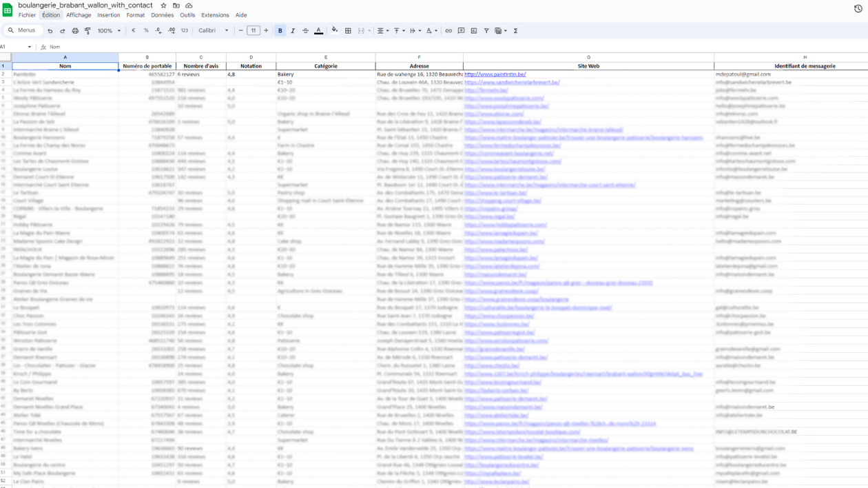The width and height of the screenshot is (868, 488).
Task: Expand the filter views dropdown arrow
Action: tap(506, 31)
